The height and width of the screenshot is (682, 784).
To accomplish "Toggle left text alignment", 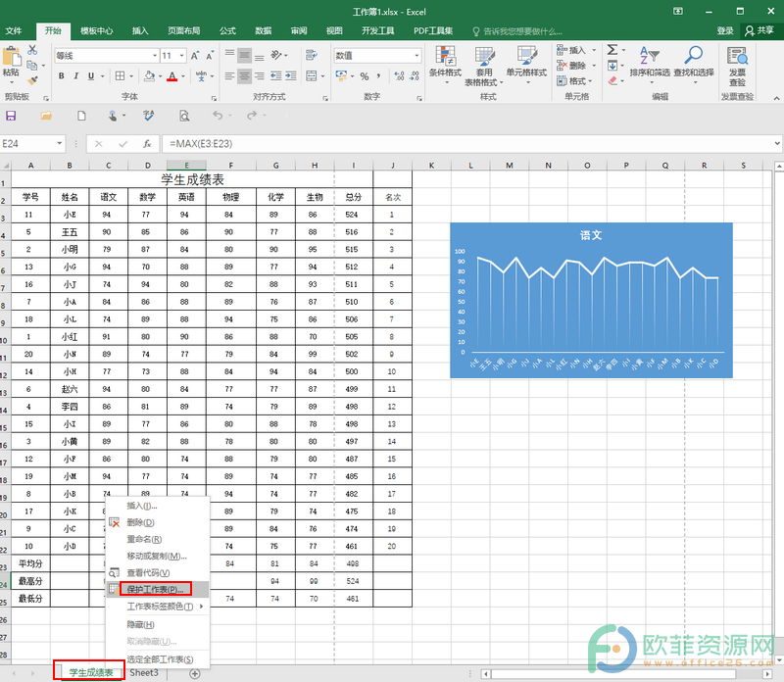I will coord(229,76).
